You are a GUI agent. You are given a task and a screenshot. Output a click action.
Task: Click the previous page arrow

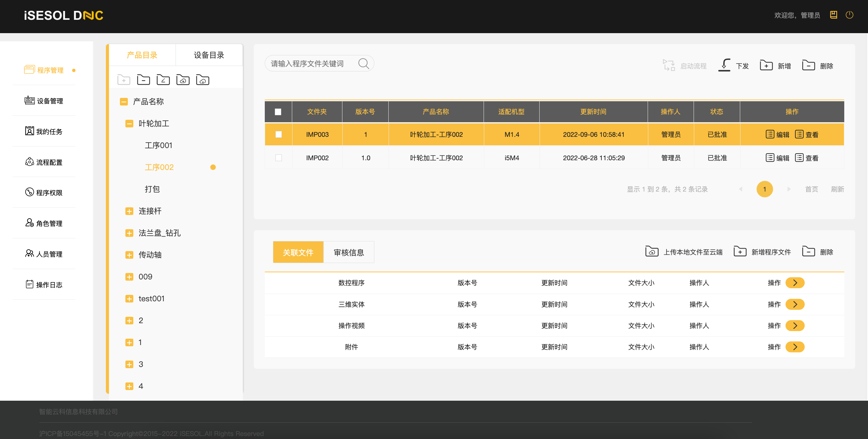pos(741,189)
